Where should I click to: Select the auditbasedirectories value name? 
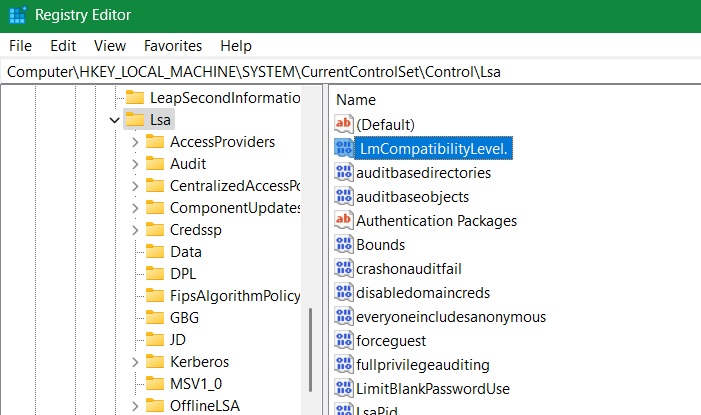(x=423, y=173)
